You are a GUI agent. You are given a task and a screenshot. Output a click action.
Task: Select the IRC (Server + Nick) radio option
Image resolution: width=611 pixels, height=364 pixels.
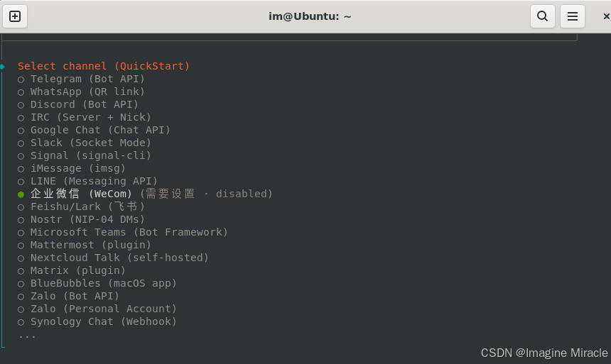[x=21, y=118]
